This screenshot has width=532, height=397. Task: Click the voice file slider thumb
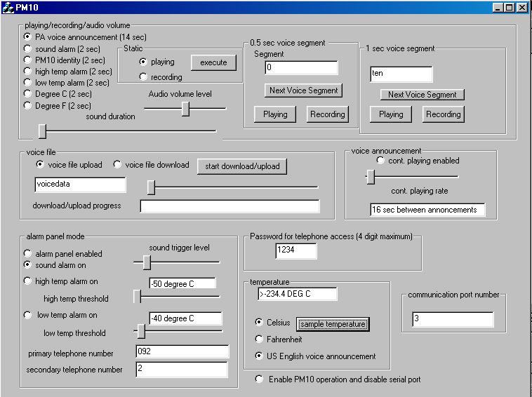151,187
